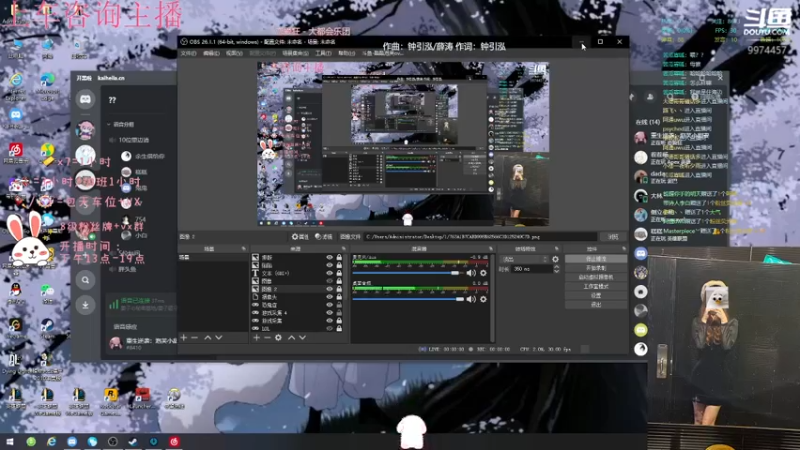
Task: Click Kaiheila download icon in sidebar
Action: click(x=85, y=305)
